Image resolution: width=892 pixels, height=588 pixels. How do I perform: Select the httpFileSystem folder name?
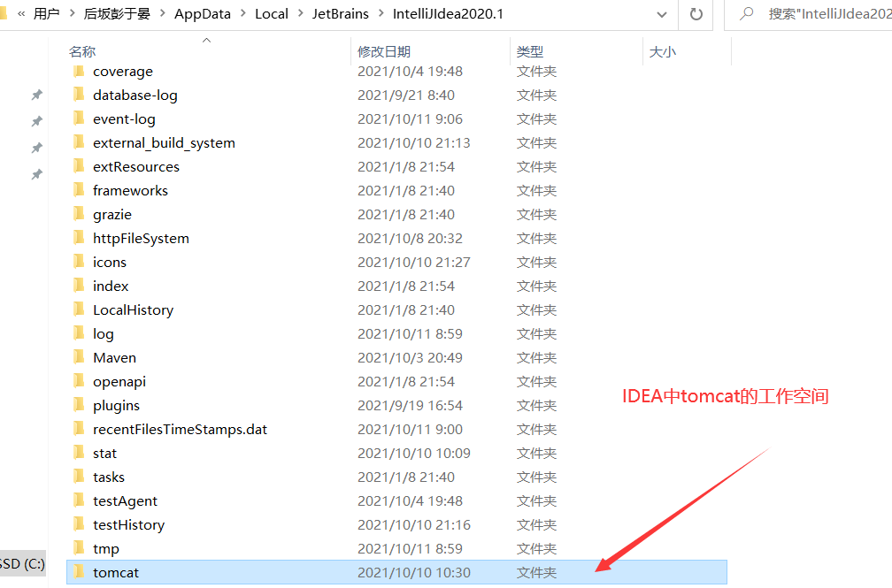[x=141, y=238]
